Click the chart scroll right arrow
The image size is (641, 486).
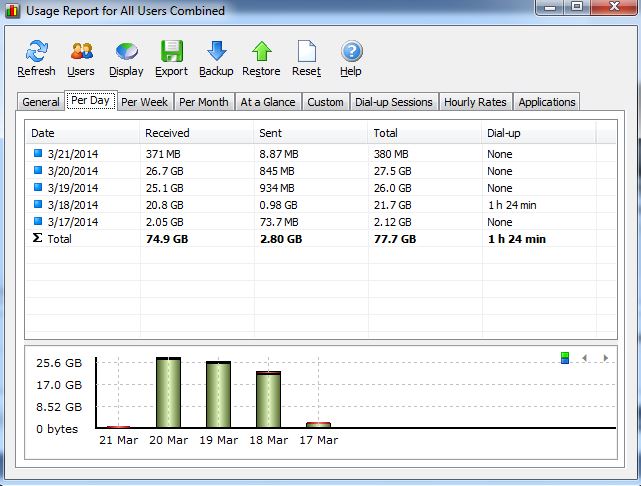[606, 358]
